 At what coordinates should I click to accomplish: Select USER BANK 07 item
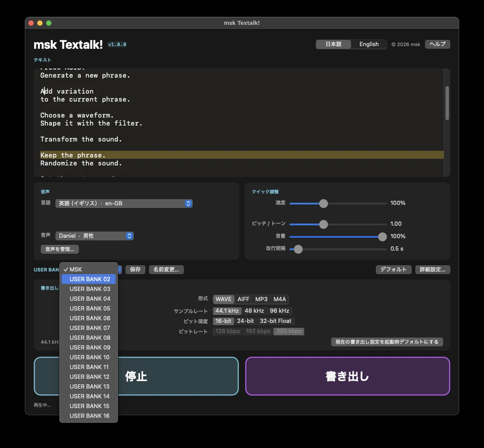(89, 328)
